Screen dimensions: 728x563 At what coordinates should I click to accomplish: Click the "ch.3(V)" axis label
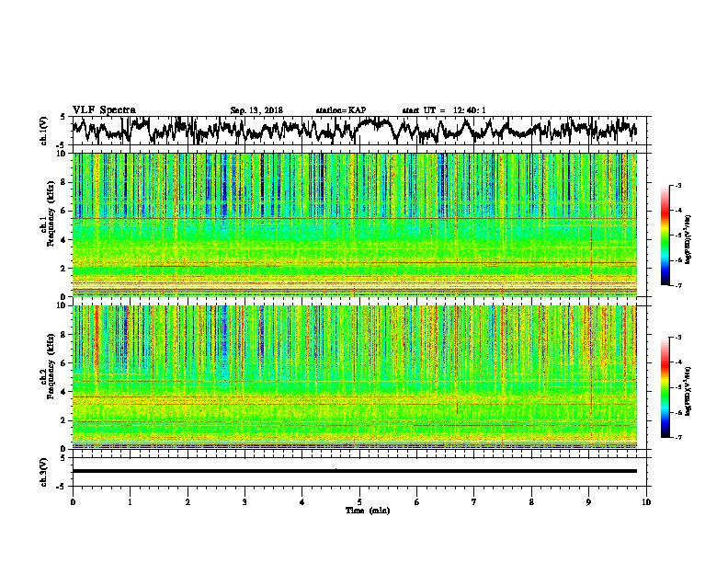pos(44,472)
